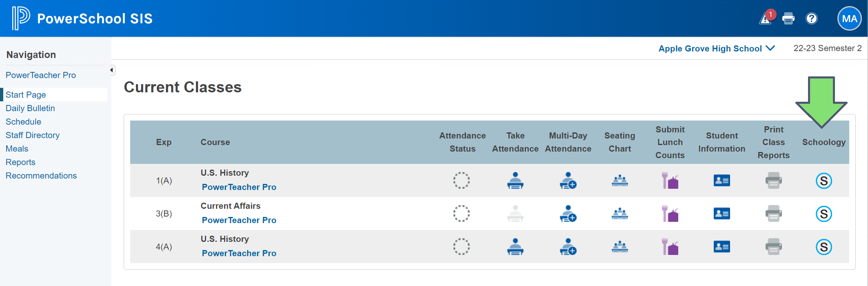Click the printer icon in header
This screenshot has width=868, height=286.
pyautogui.click(x=788, y=18)
